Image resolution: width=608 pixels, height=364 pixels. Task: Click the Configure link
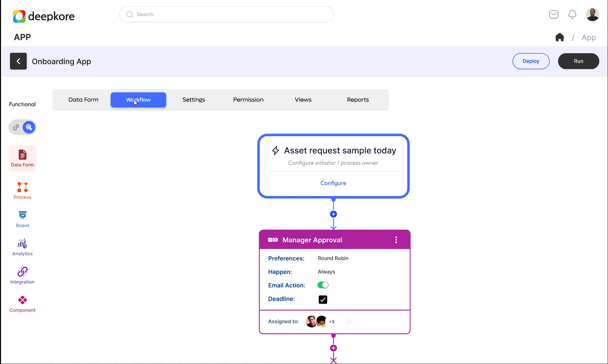point(333,183)
